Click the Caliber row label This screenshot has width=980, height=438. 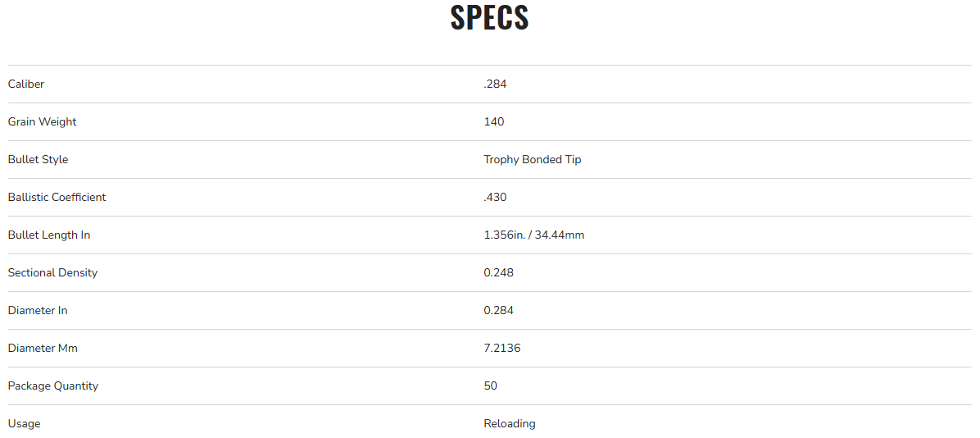[x=26, y=84]
